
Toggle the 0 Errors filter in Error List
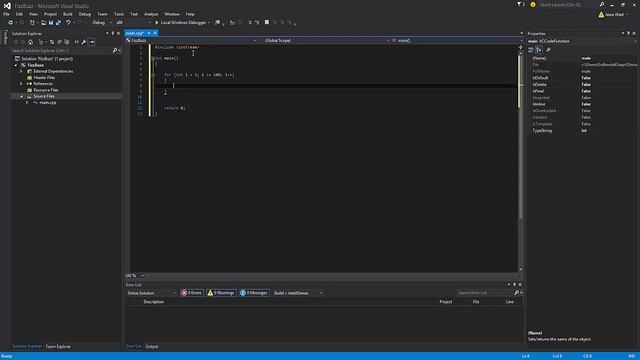pos(192,293)
